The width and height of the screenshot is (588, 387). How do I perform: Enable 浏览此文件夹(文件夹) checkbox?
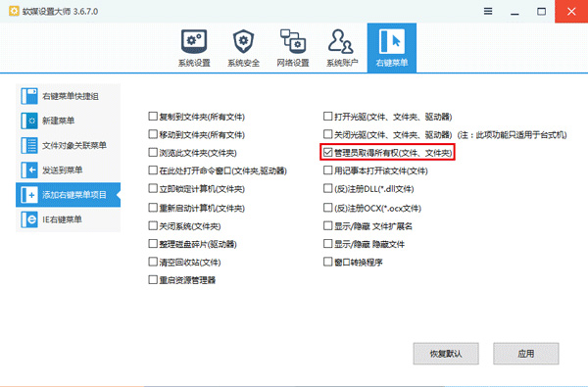[x=153, y=152]
